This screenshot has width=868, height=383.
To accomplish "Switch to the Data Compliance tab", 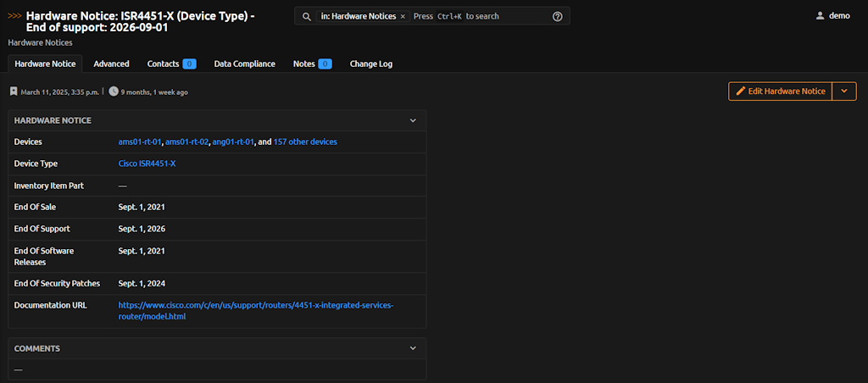I will [244, 64].
